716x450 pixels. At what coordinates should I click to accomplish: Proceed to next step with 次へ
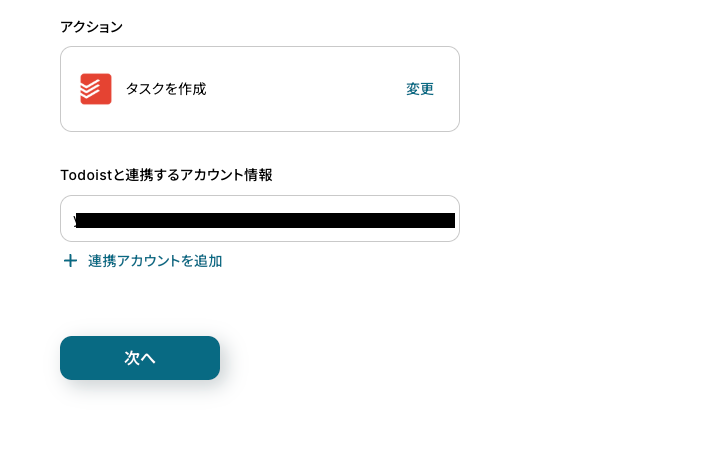click(x=140, y=358)
